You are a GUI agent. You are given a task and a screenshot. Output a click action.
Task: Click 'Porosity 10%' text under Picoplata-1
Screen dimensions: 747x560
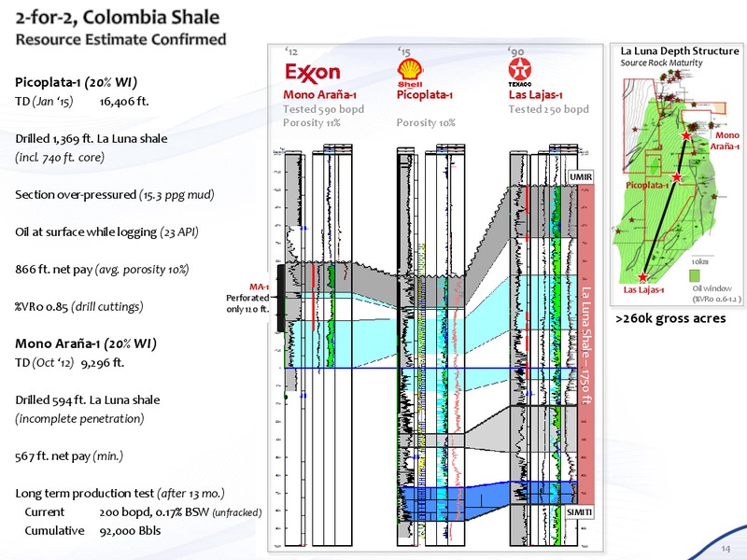click(426, 123)
